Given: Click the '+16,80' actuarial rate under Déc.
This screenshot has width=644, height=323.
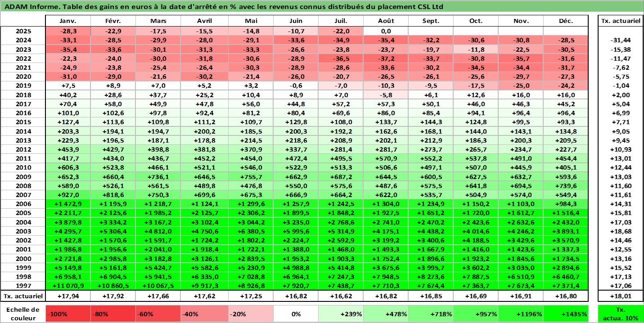Looking at the screenshot, I should click(566, 296).
